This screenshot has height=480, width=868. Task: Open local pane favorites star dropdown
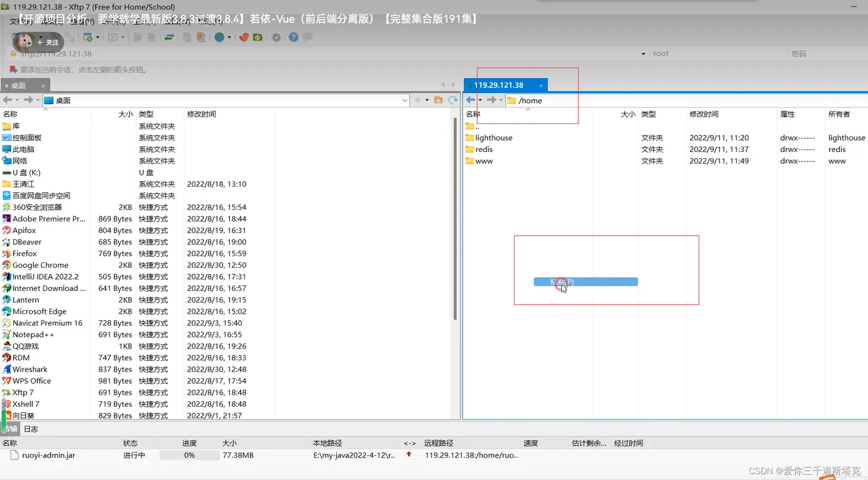tap(427, 100)
